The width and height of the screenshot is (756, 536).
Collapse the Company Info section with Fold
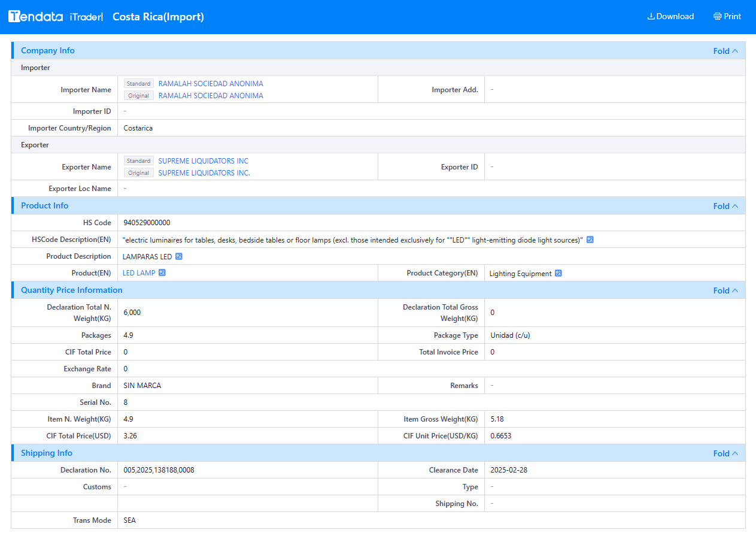click(x=725, y=51)
